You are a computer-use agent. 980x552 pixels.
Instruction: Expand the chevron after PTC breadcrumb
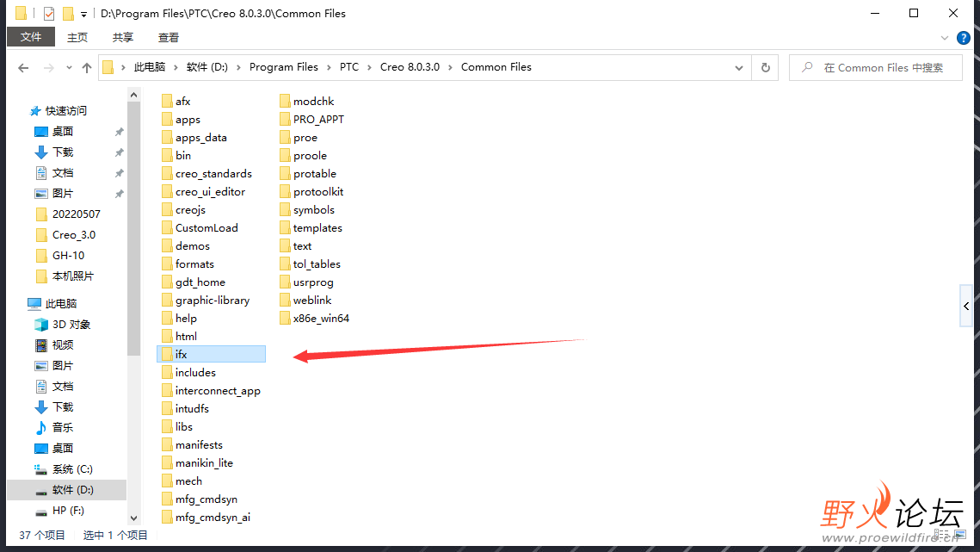[370, 67]
